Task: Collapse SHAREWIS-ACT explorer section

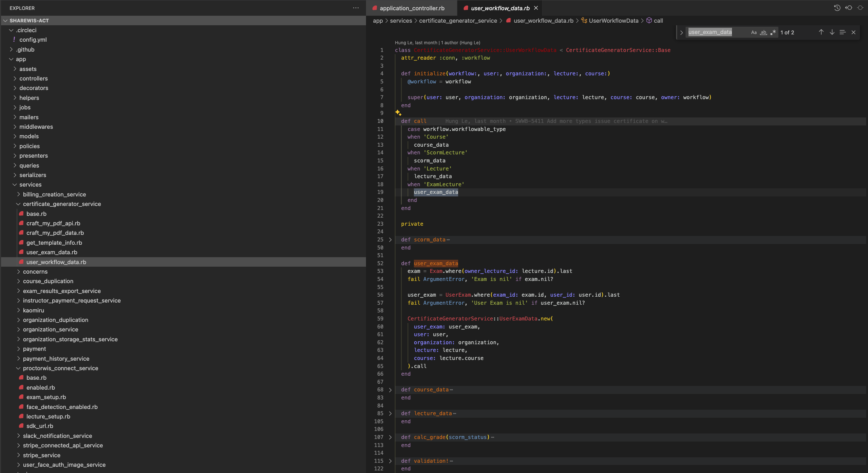Action: click(184, 20)
